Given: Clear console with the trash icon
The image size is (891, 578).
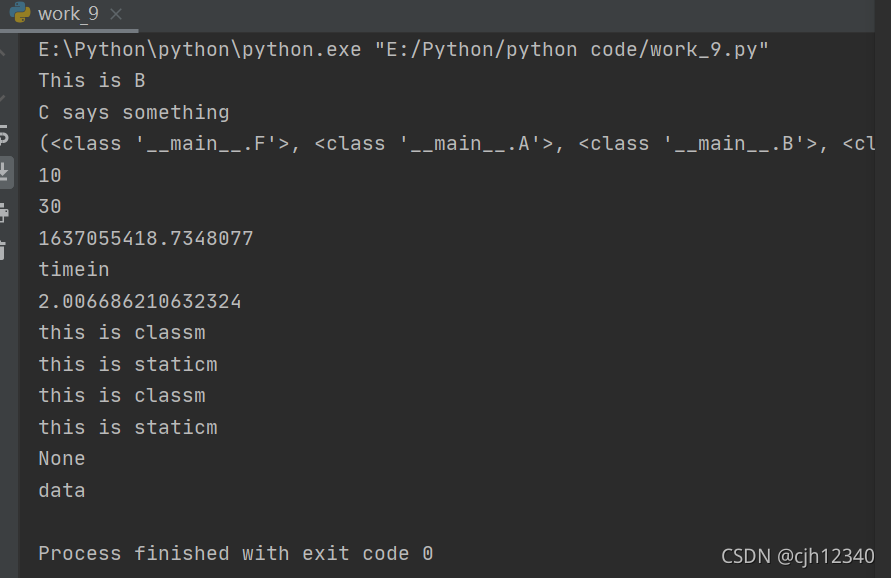Looking at the screenshot, I should 3,250.
